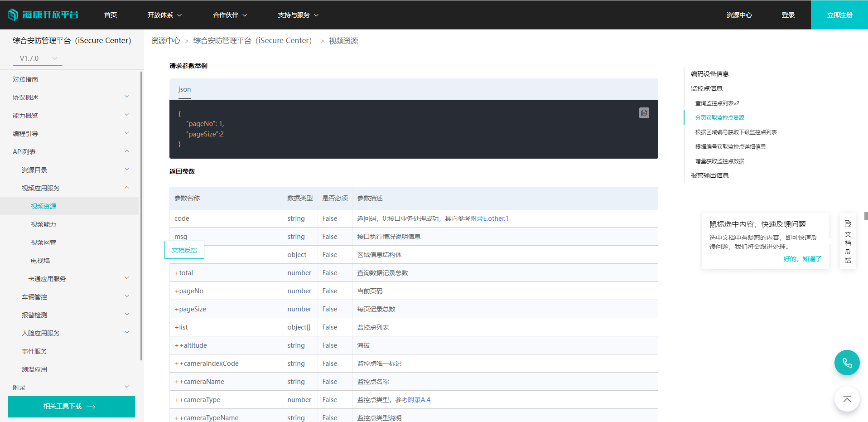The width and height of the screenshot is (868, 422).
Task: Click the sidebar vertical scrollbar
Action: click(x=141, y=216)
